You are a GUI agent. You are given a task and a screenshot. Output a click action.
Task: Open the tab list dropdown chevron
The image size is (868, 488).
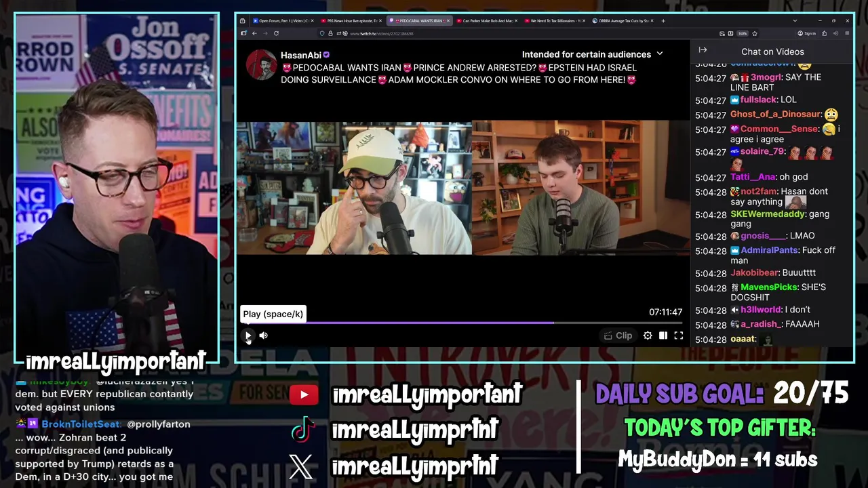click(x=795, y=21)
